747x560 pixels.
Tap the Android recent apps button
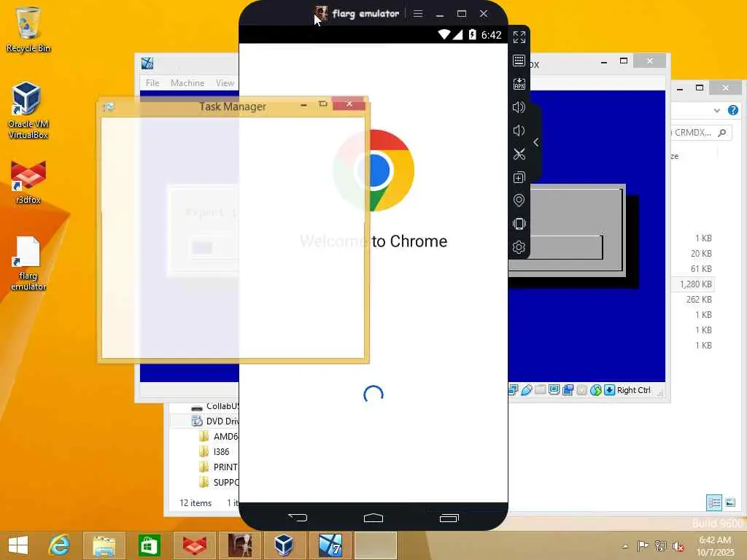pos(449,518)
